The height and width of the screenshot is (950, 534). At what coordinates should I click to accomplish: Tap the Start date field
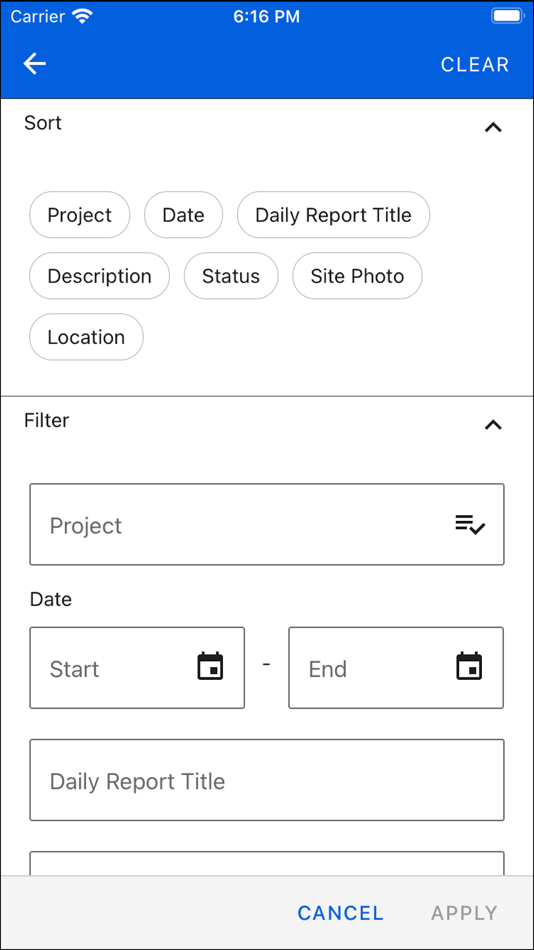point(137,668)
